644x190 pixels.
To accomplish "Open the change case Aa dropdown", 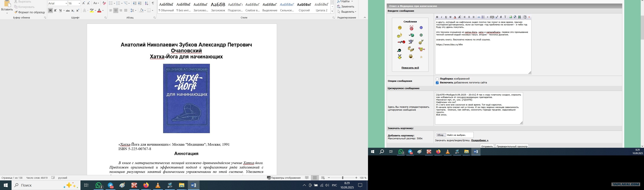I will coord(96,3).
